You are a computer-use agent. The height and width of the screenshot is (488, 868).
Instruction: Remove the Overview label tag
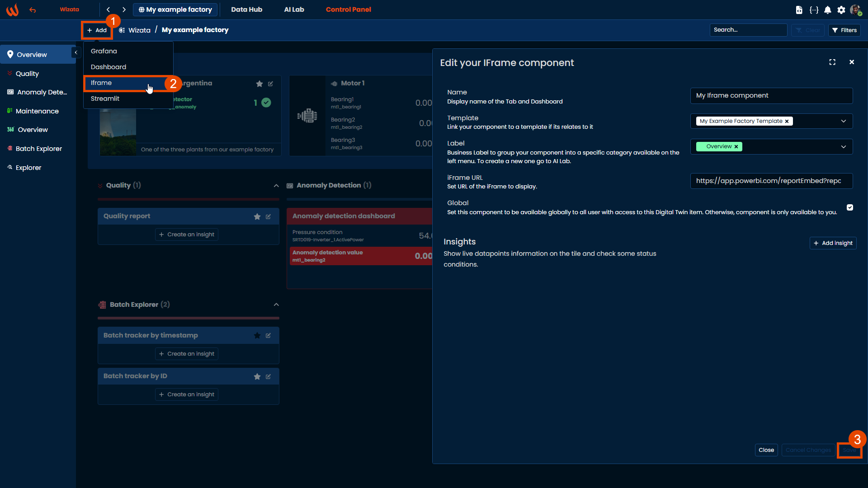coord(736,147)
